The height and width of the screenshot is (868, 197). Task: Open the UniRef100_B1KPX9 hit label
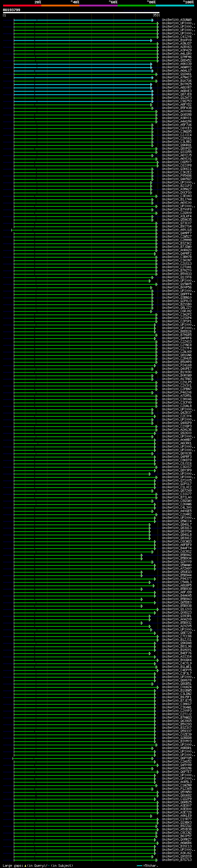point(177,40)
